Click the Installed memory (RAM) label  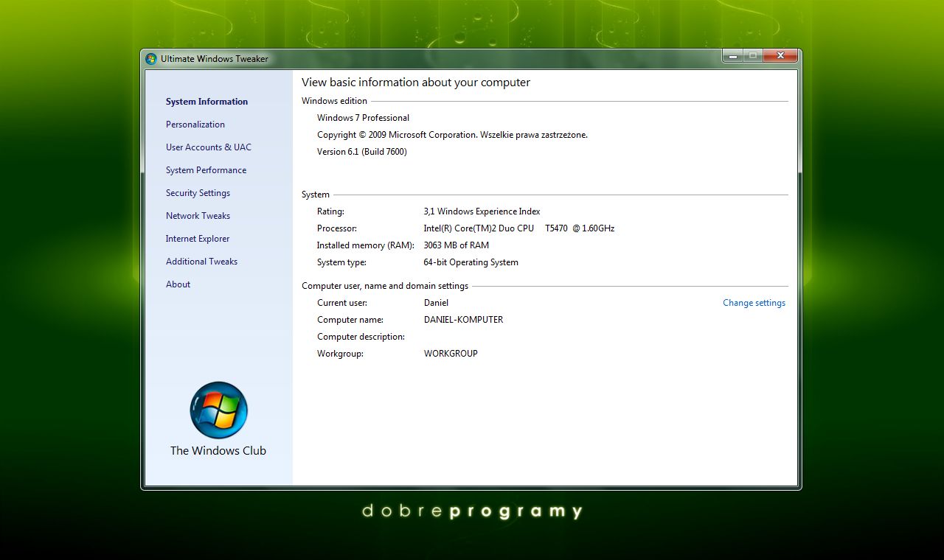(x=365, y=245)
